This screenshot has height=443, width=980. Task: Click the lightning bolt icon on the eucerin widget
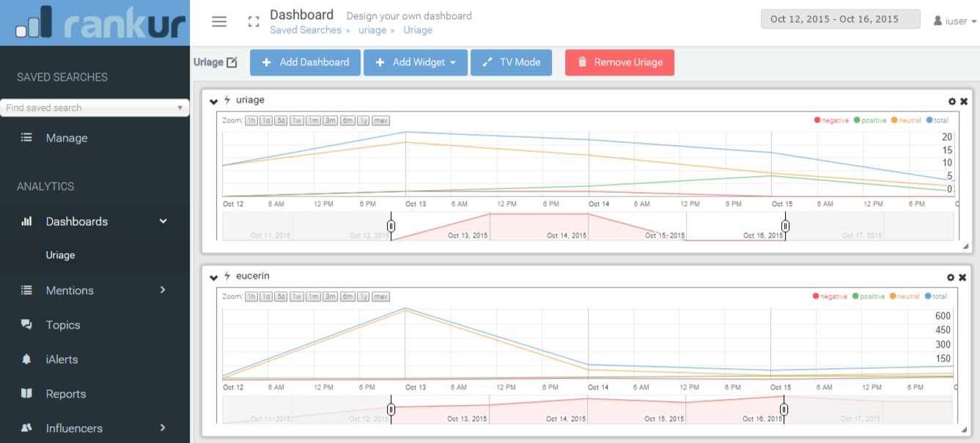tap(227, 276)
